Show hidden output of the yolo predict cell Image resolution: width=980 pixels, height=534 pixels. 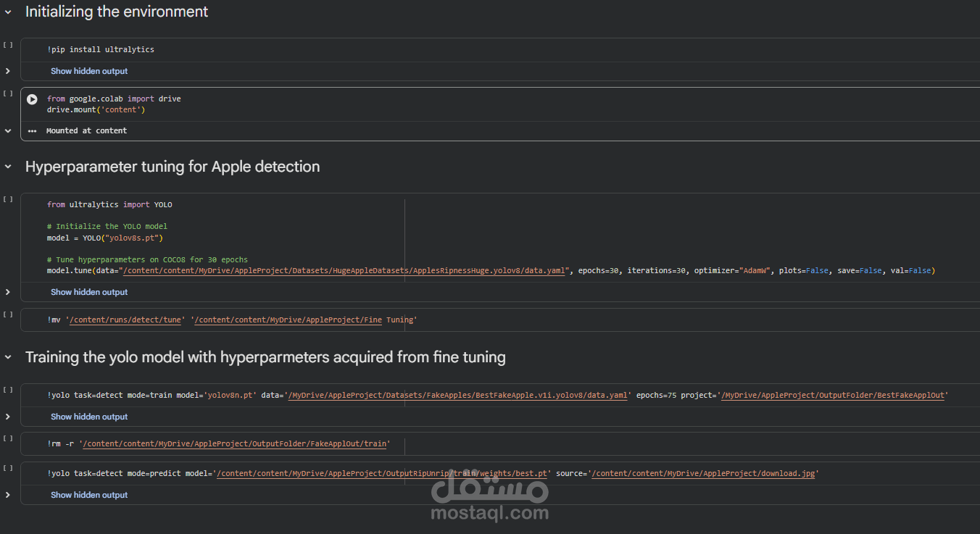coord(89,495)
